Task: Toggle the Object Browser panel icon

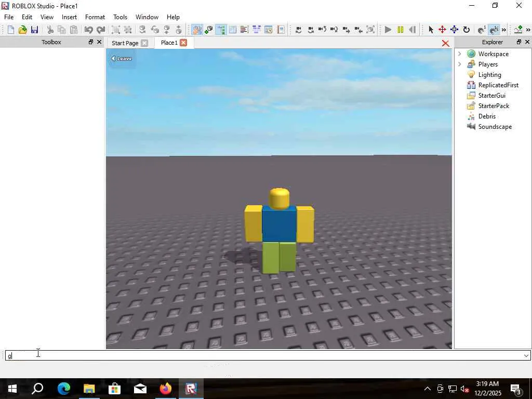Action: tap(256, 30)
